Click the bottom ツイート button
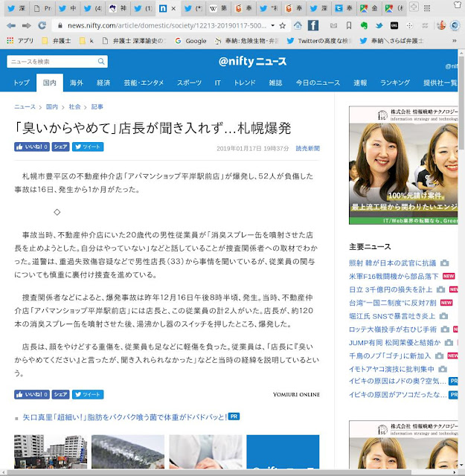The height and width of the screenshot is (476, 465). point(88,394)
